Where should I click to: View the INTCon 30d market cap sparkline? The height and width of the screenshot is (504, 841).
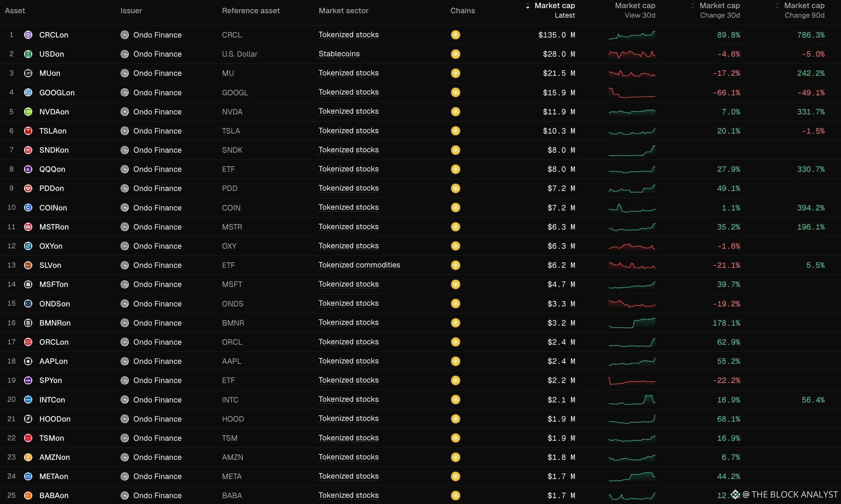[x=632, y=400]
